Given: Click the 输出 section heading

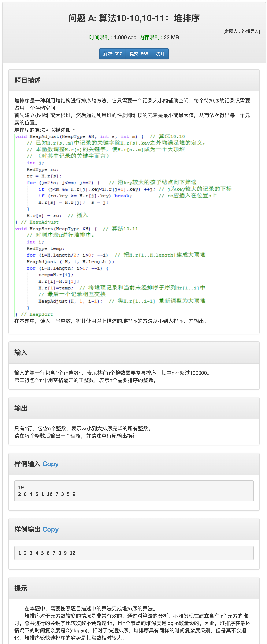Looking at the screenshot, I should coord(21,408).
